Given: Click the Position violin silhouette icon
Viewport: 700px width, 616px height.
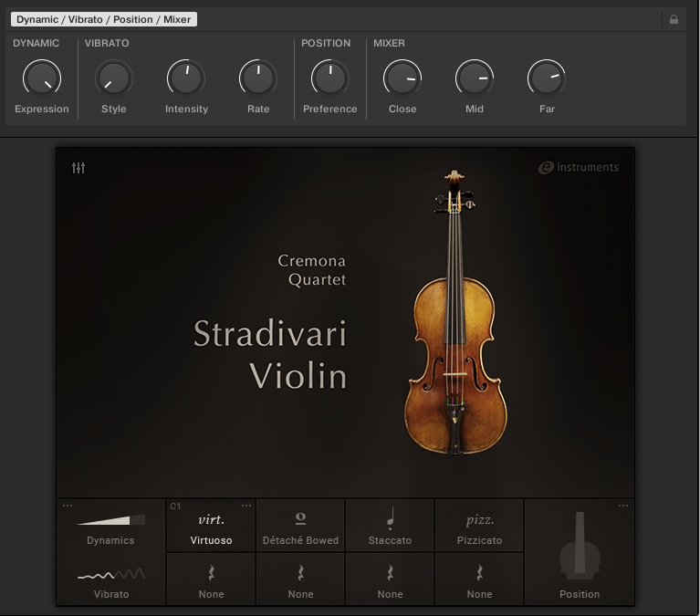Looking at the screenshot, I should pyautogui.click(x=580, y=545).
